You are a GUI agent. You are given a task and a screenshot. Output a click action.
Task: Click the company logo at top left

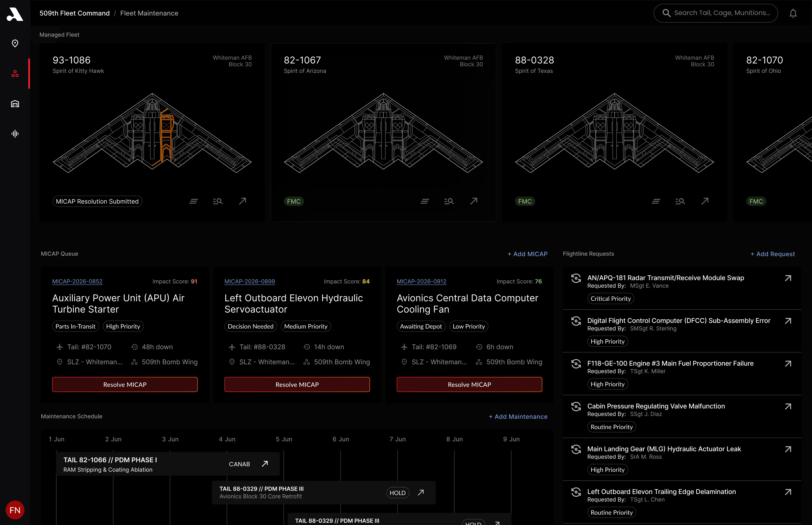(x=15, y=14)
